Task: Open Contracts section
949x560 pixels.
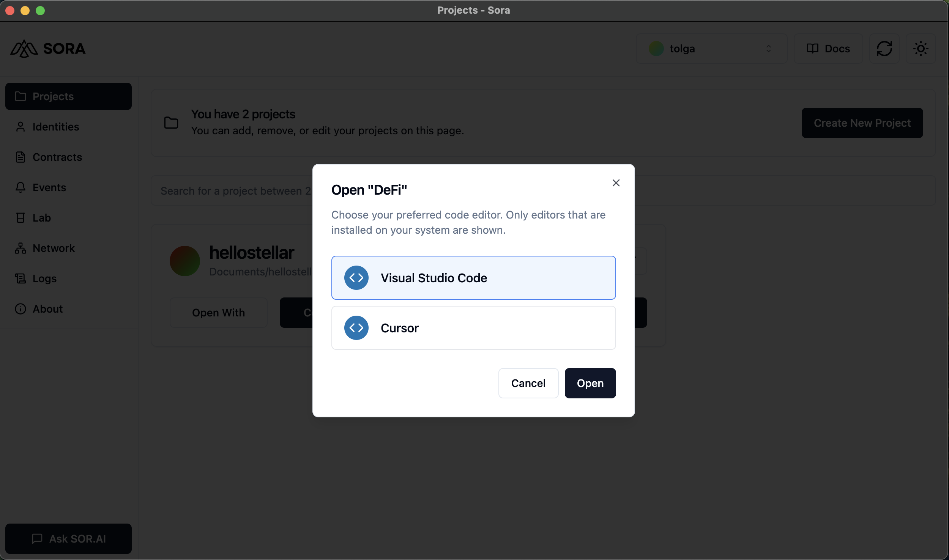Action: [x=68, y=157]
